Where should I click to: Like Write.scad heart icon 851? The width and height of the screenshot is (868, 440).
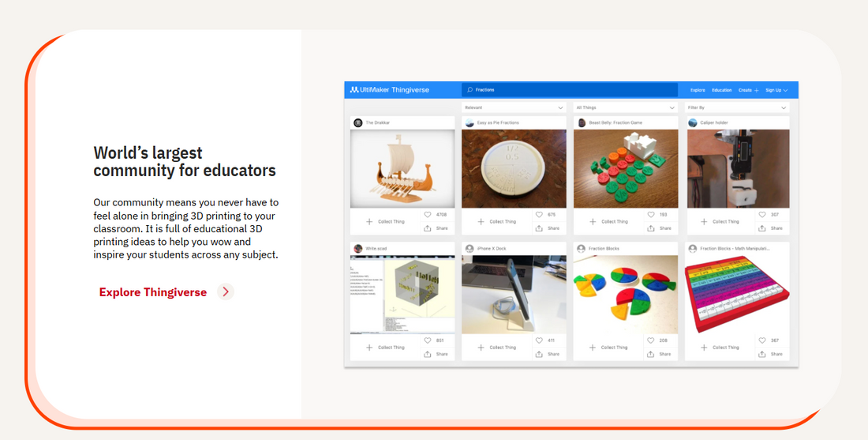(428, 340)
